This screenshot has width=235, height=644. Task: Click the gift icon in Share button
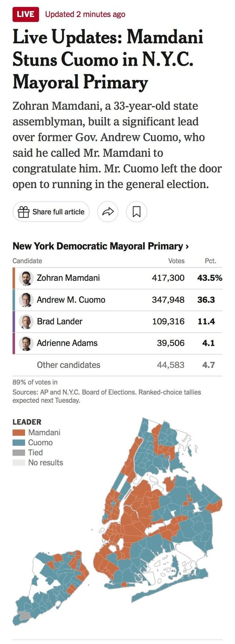click(x=23, y=212)
